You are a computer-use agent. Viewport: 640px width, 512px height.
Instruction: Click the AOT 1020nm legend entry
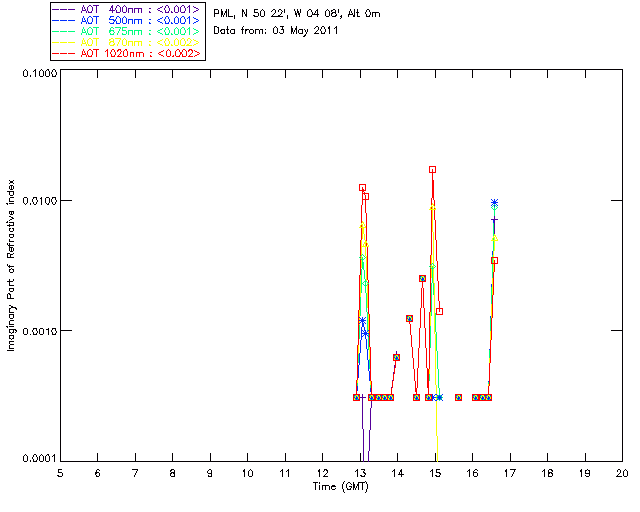pyautogui.click(x=126, y=53)
